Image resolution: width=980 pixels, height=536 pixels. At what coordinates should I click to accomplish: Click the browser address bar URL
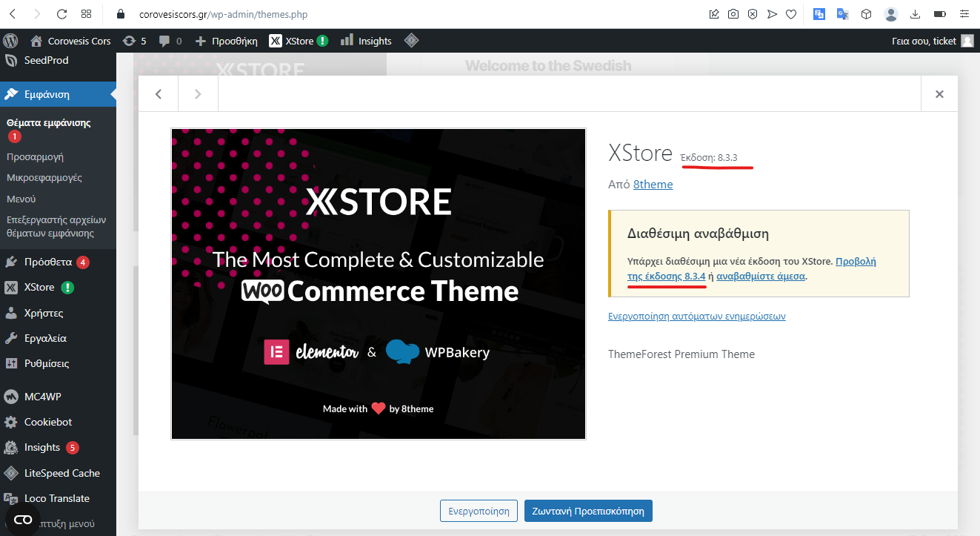click(223, 14)
